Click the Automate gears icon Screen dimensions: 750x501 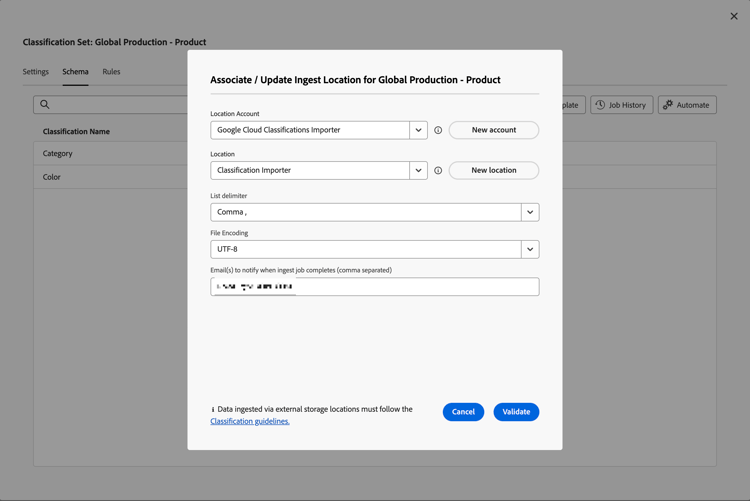(x=668, y=105)
